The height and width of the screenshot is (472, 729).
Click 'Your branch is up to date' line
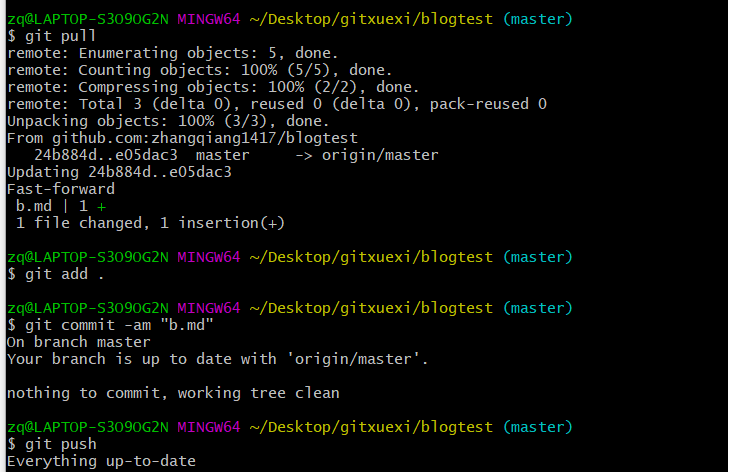(218, 359)
